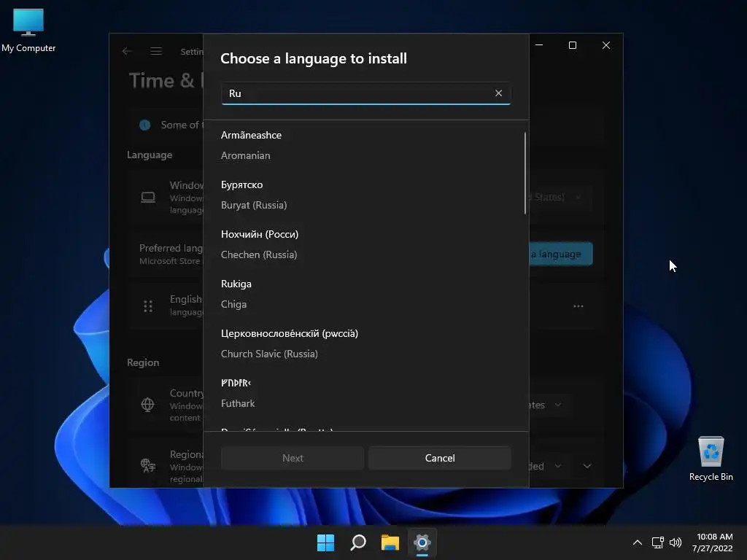747x560 pixels.
Task: Open the three-dot options for English
Action: pyautogui.click(x=578, y=306)
